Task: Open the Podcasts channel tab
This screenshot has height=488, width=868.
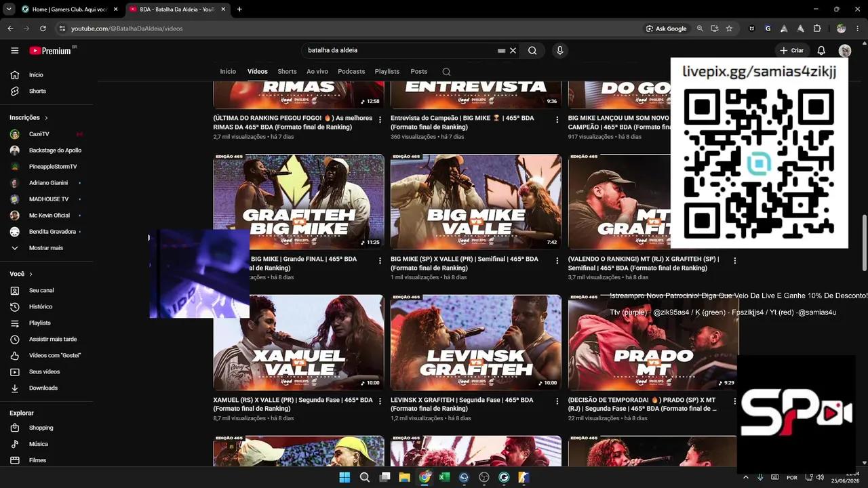Action: pyautogui.click(x=351, y=71)
